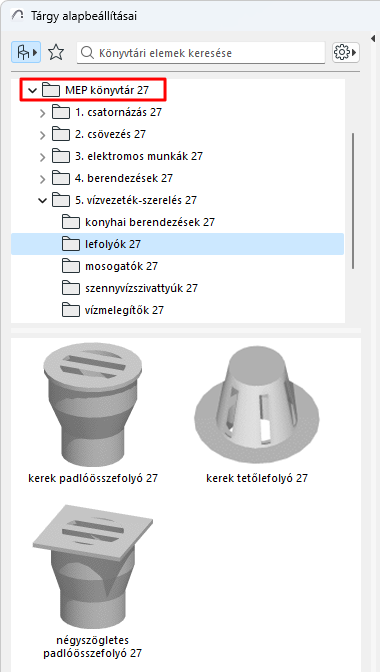Image resolution: width=380 pixels, height=672 pixels.
Task: Show favorites with the star icon
Action: (56, 52)
